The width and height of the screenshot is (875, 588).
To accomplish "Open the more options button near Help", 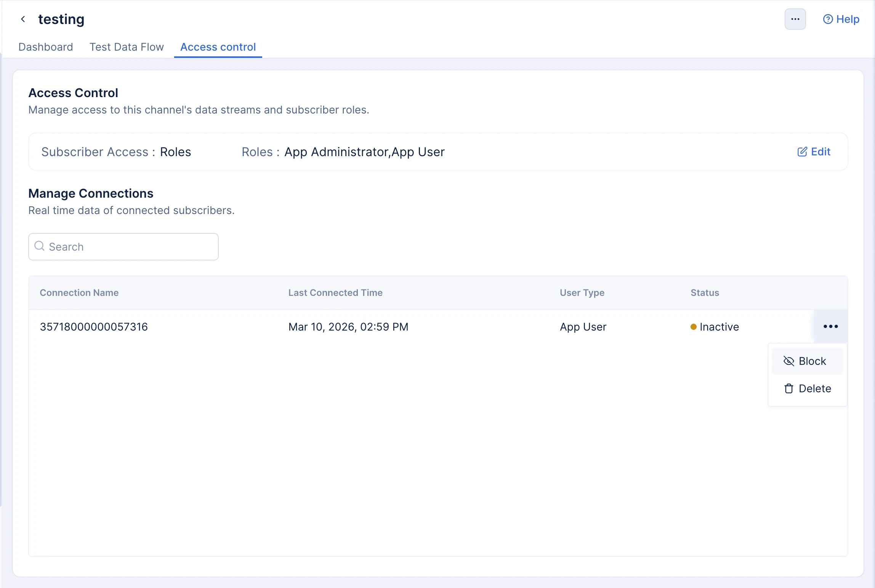I will (x=795, y=19).
